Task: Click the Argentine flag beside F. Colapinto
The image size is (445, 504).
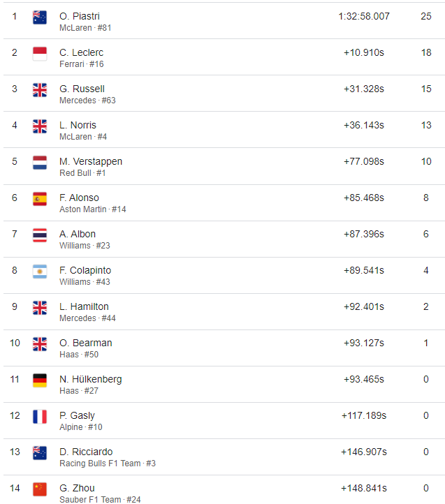Action: (40, 272)
